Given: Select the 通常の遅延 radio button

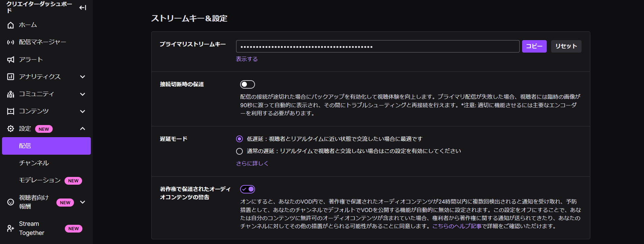Looking at the screenshot, I should (239, 151).
